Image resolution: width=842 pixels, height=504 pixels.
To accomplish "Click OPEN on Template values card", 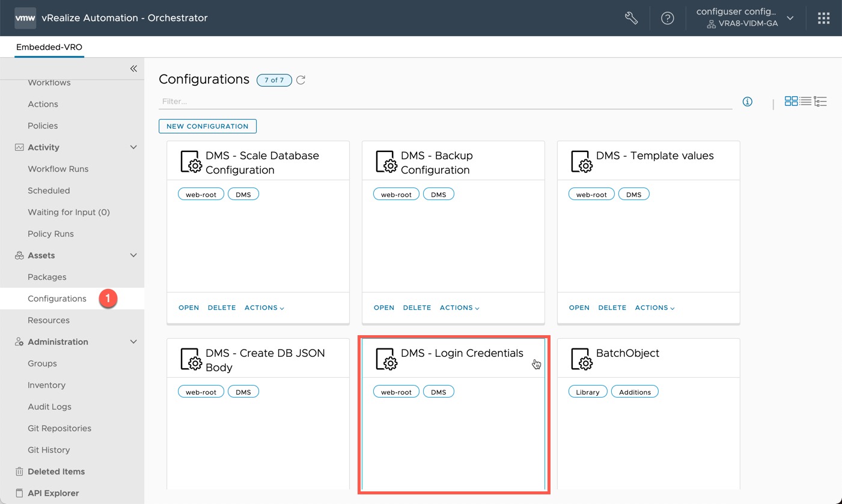I will pyautogui.click(x=579, y=308).
